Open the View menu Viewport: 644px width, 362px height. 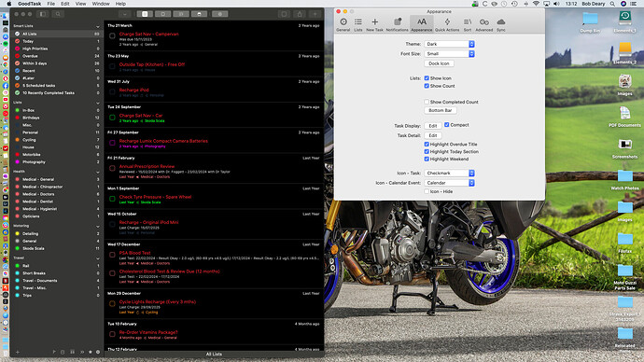(80, 4)
